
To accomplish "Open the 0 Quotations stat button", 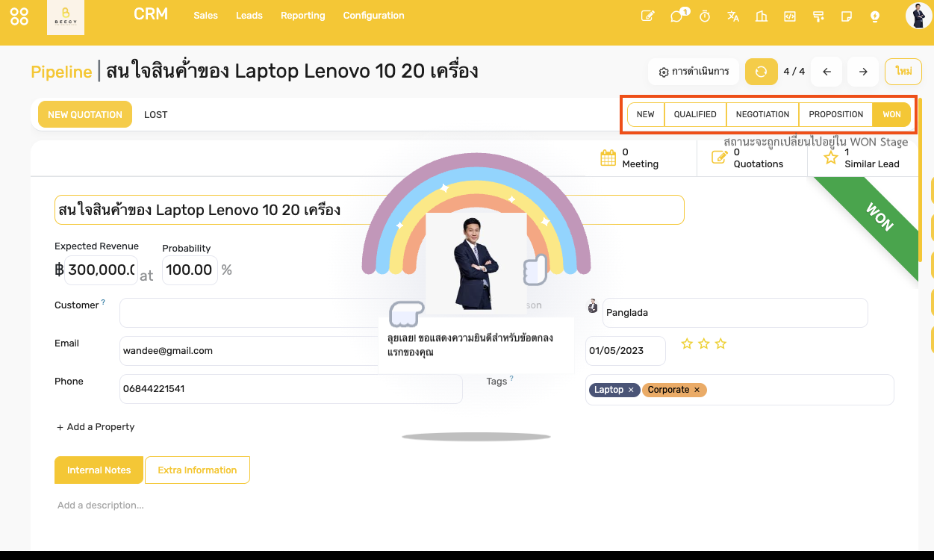I will 752,158.
